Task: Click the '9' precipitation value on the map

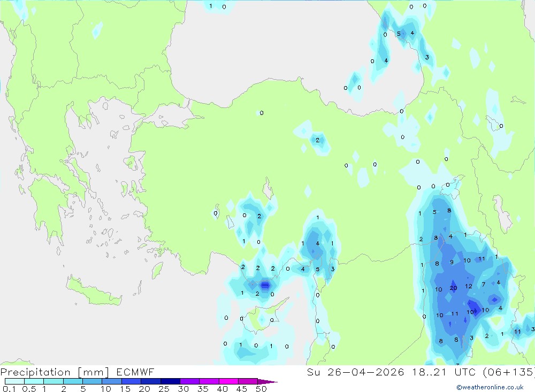Action: [452, 263]
